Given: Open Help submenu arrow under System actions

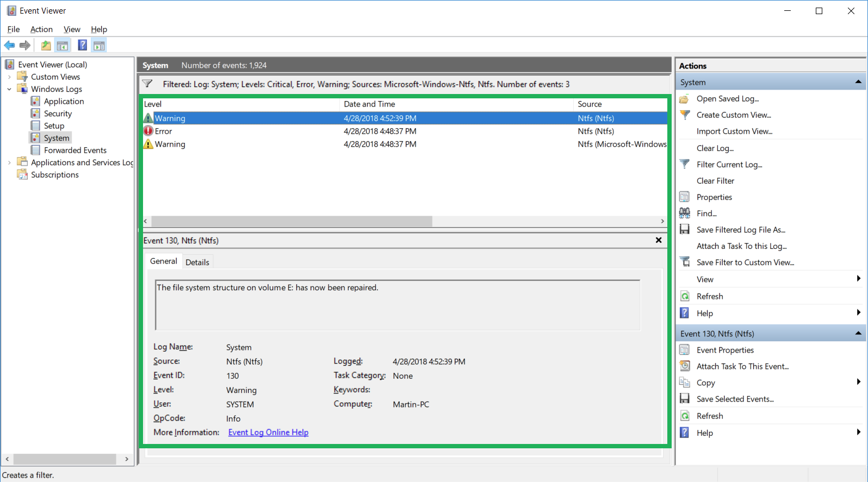Looking at the screenshot, I should click(858, 312).
